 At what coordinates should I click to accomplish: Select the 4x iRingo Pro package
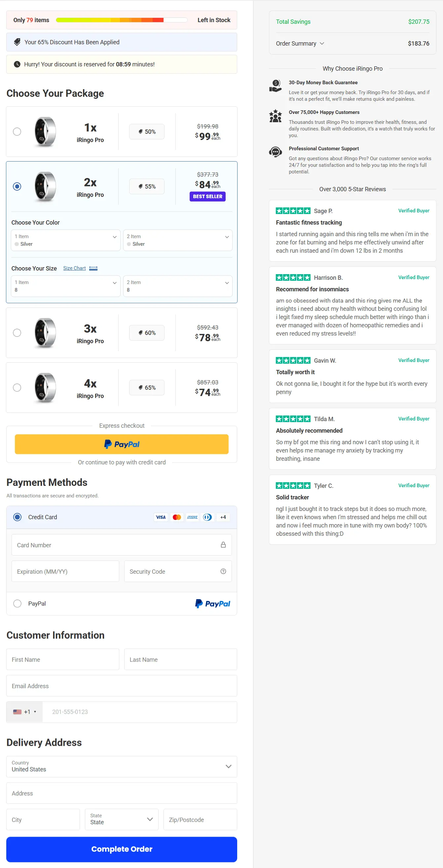17,387
